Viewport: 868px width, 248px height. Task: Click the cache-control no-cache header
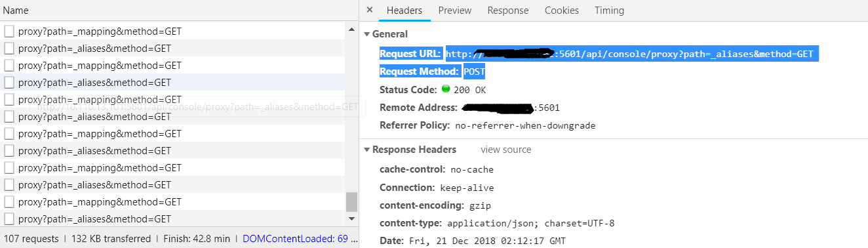click(x=437, y=169)
